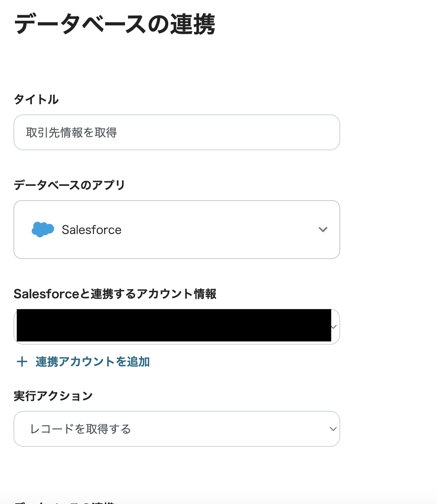This screenshot has height=504, width=437.
Task: Click the chevron on the Salesforce app selector
Action: [x=323, y=230]
